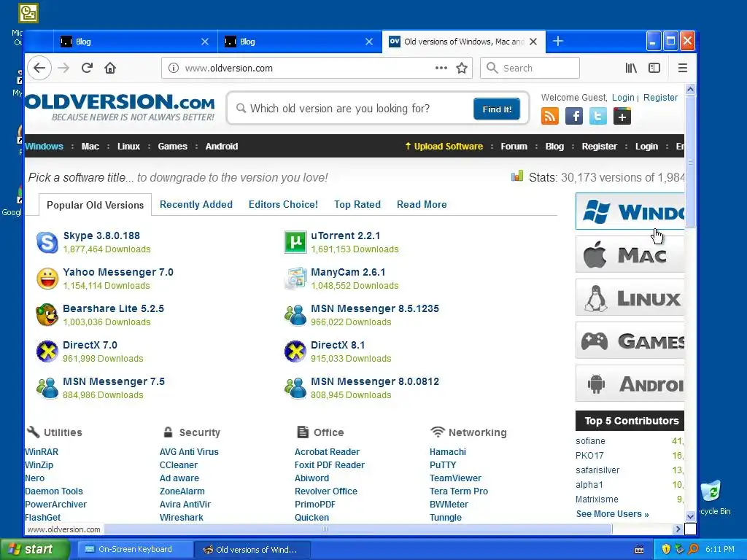Open the Twitter icon in the header
The height and width of the screenshot is (560, 747).
pyautogui.click(x=598, y=116)
